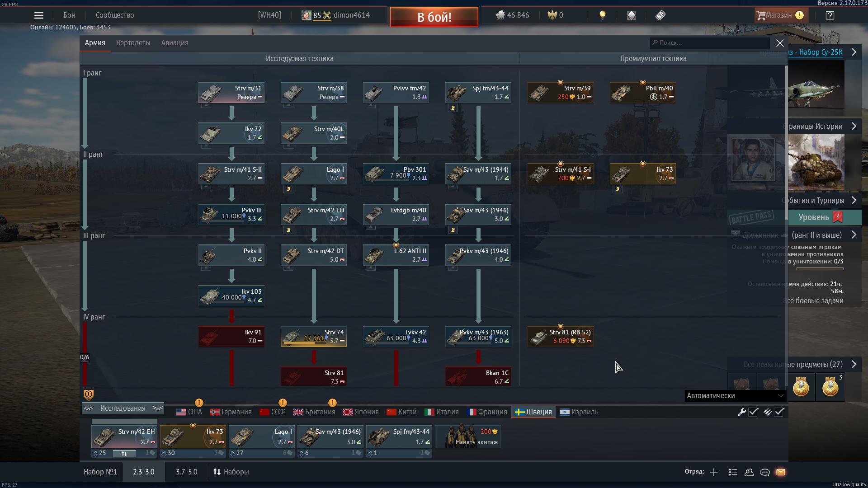The height and width of the screenshot is (488, 868).
Task: Click the player avatar icon
Action: click(307, 15)
